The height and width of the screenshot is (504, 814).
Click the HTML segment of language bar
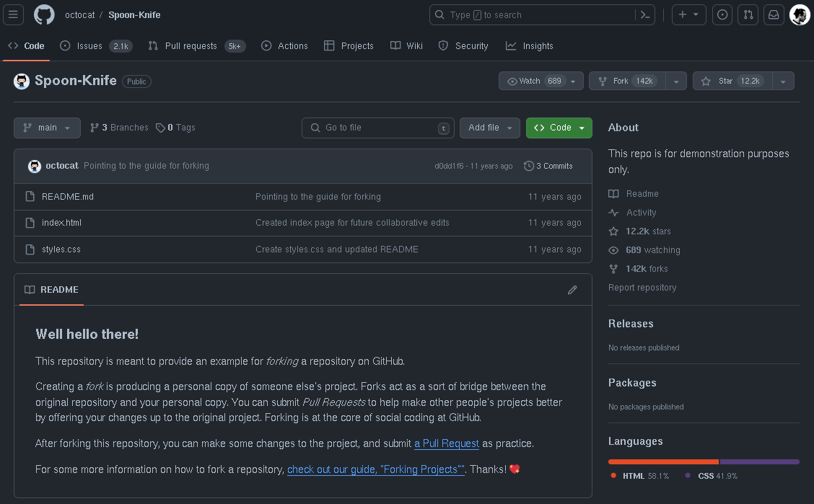662,461
